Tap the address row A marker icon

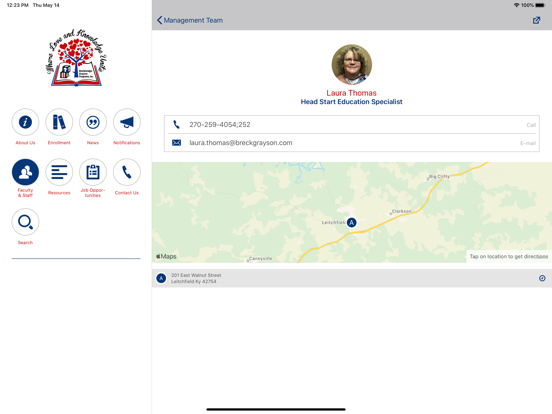161,278
